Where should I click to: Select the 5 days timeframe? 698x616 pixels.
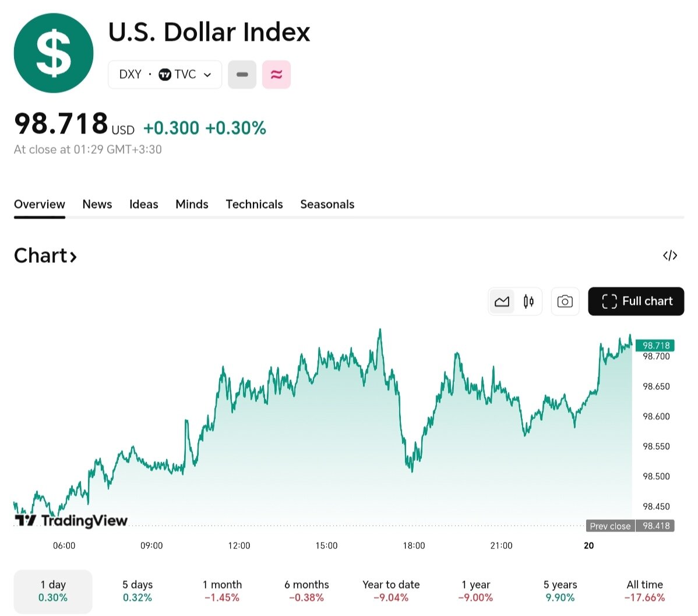pos(137,590)
